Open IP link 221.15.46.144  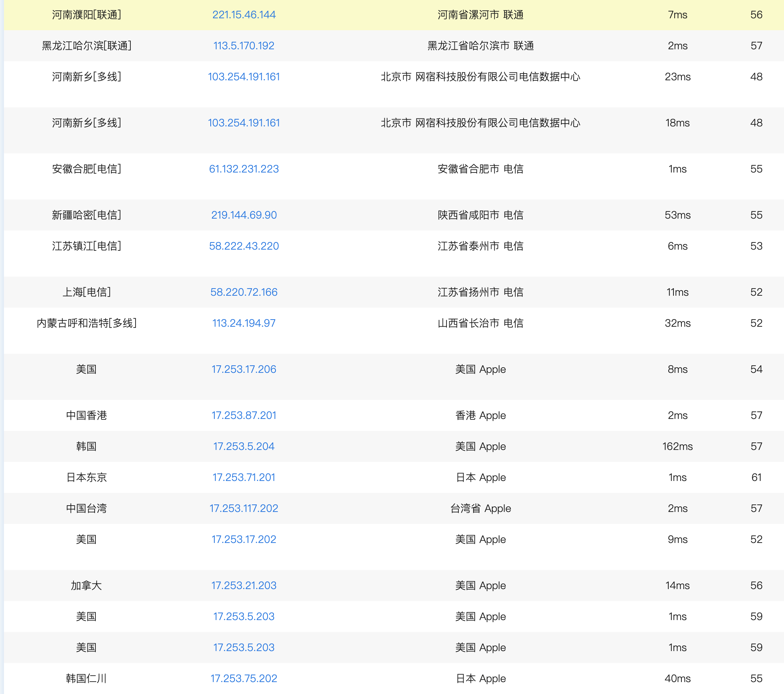[244, 15]
